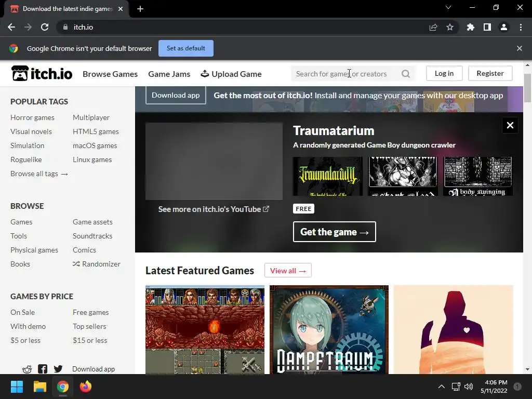Open a new browser tab

point(140,9)
